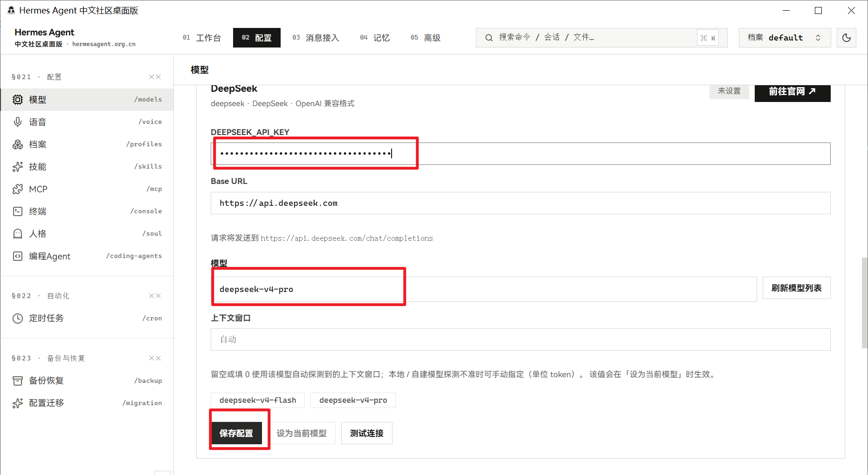868x475 pixels.
Task: Click the 未设置 status badge
Action: tap(729, 92)
